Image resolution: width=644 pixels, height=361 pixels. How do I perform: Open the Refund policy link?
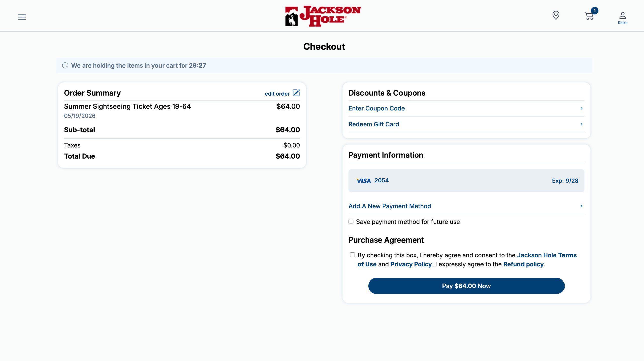pyautogui.click(x=523, y=264)
